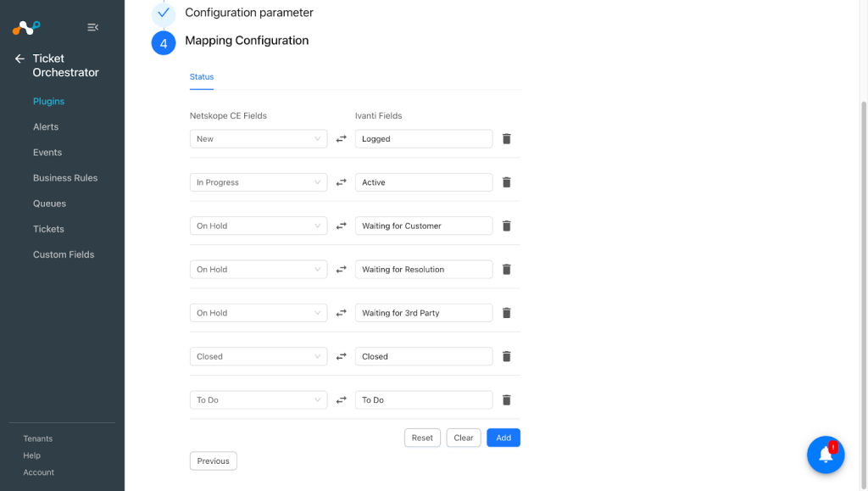
Task: Delete the Closed mapping row
Action: [506, 356]
